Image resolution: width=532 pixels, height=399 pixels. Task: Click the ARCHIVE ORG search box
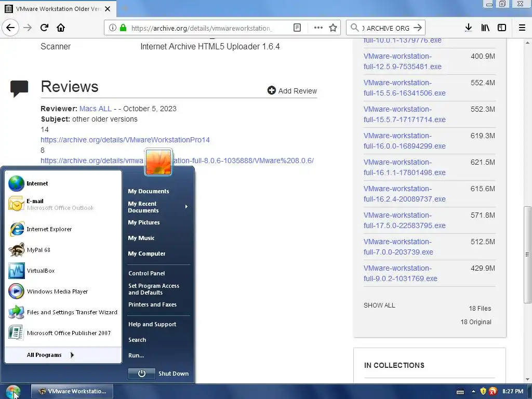pyautogui.click(x=385, y=28)
